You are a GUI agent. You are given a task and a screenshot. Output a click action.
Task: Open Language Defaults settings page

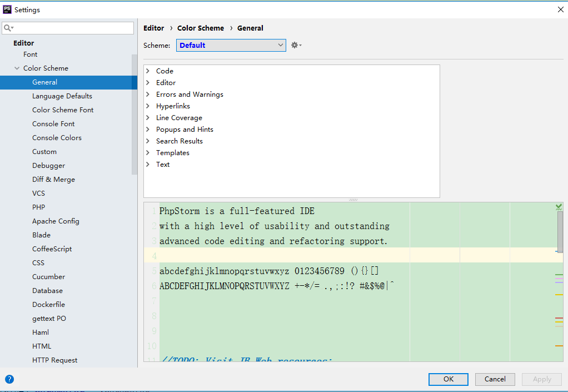tap(62, 96)
